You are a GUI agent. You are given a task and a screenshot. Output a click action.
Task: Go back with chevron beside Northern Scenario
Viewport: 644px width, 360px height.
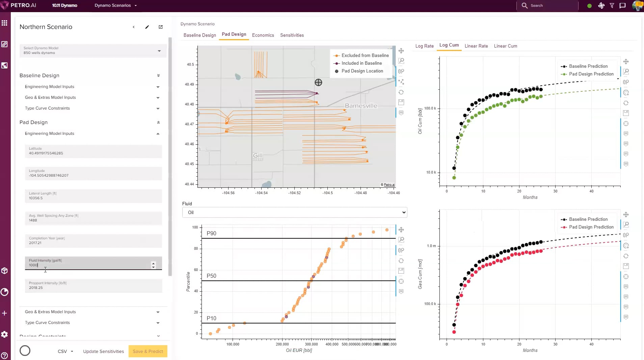[x=134, y=27]
